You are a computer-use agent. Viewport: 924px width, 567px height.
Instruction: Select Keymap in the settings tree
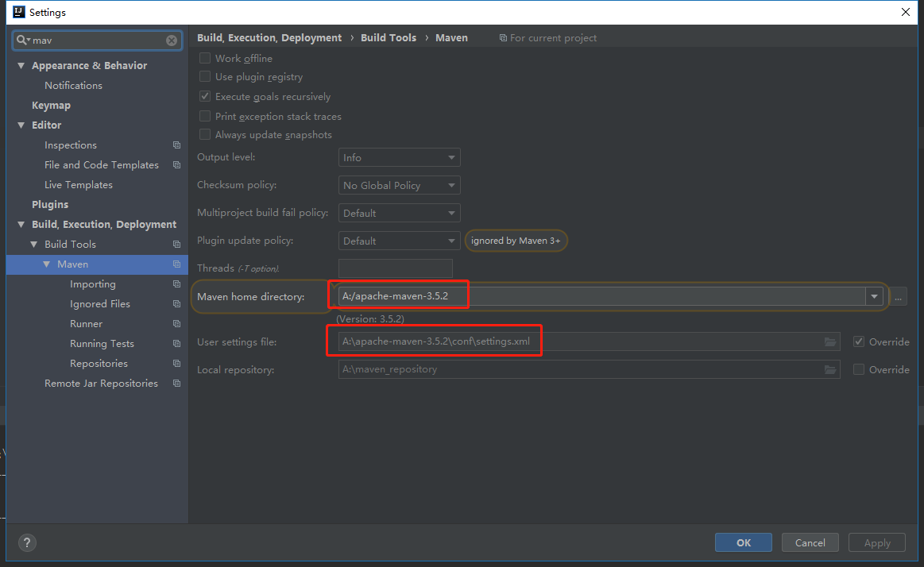click(51, 106)
